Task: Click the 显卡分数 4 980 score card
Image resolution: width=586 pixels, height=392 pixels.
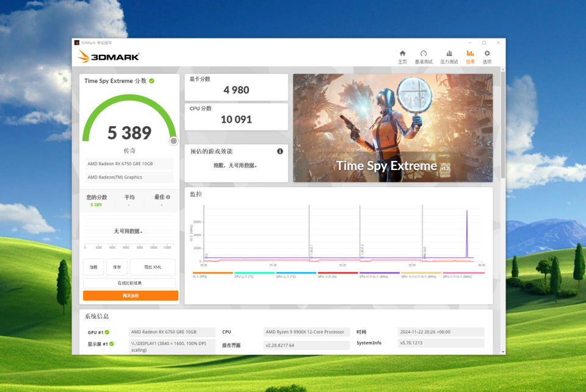Action: tap(236, 87)
